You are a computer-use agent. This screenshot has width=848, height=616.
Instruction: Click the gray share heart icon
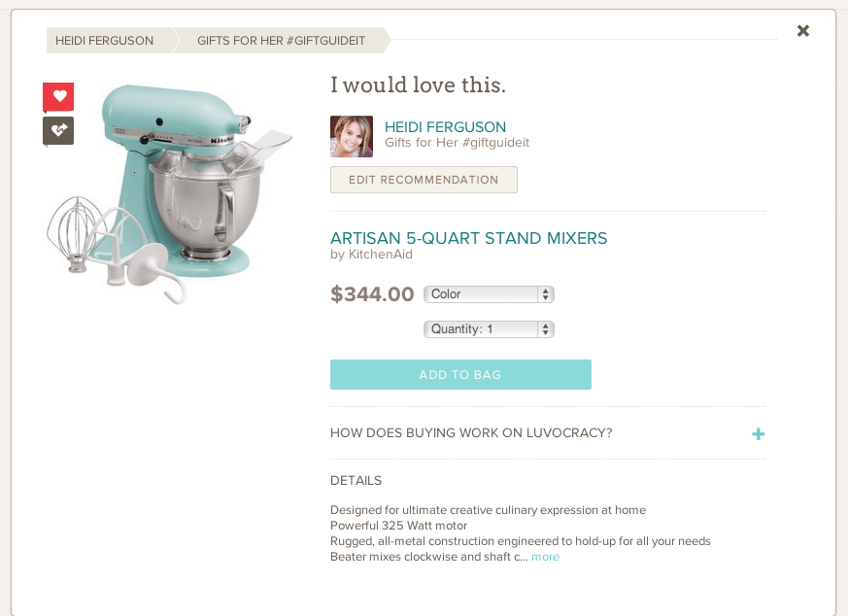pos(58,130)
